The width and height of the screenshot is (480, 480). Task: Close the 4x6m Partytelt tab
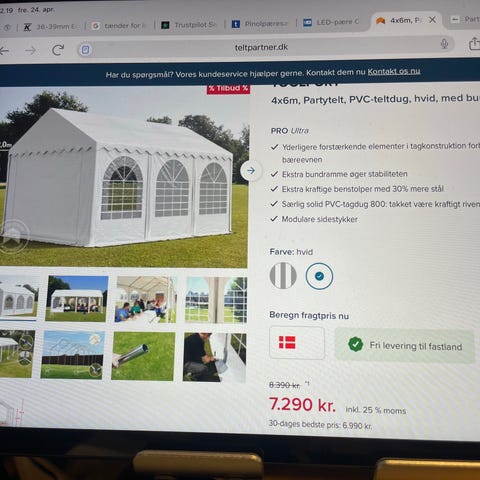point(432,20)
